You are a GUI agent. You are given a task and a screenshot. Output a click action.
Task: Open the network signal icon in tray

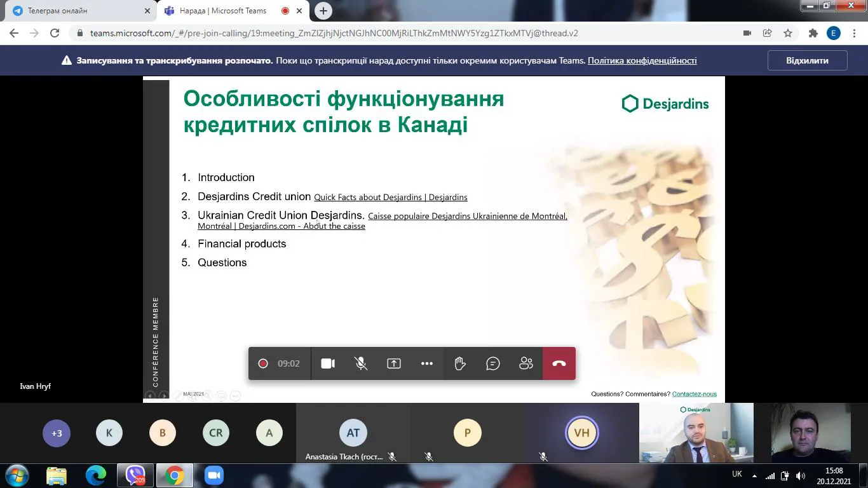click(770, 475)
